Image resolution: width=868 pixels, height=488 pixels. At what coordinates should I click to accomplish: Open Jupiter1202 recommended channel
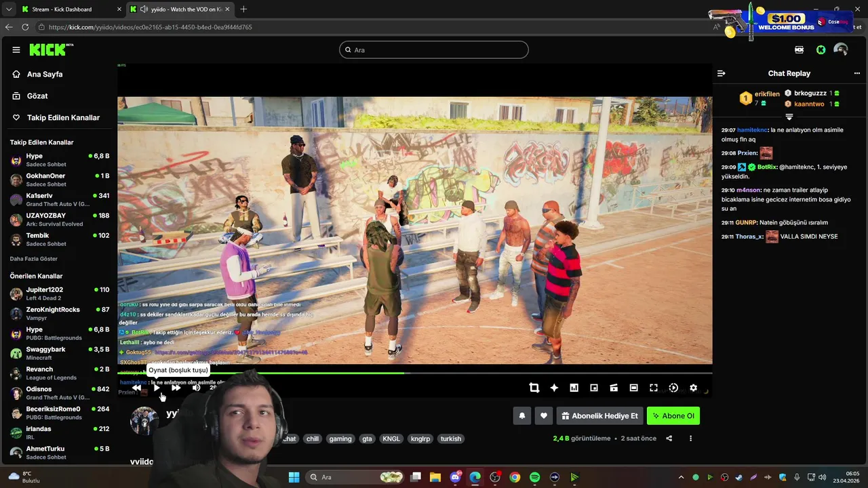click(x=60, y=293)
